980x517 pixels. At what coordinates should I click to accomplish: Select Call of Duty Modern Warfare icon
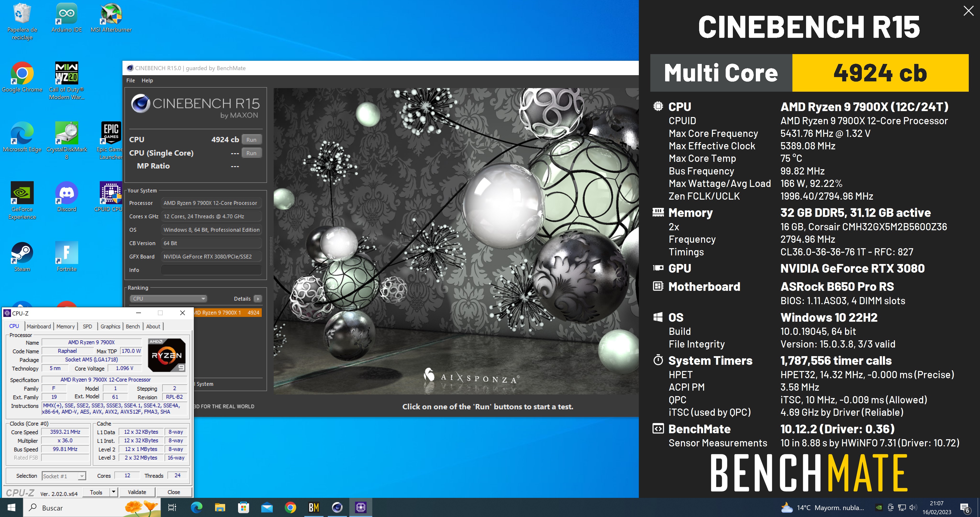pyautogui.click(x=67, y=81)
